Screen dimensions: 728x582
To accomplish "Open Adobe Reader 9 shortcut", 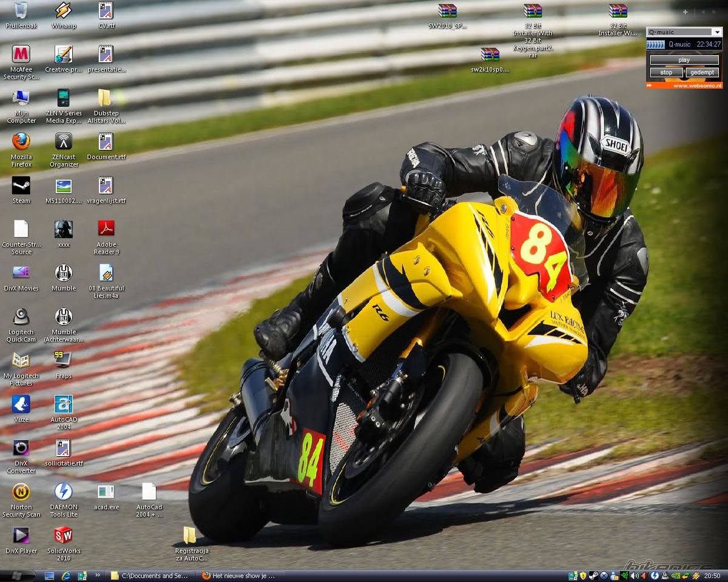I will point(106,229).
